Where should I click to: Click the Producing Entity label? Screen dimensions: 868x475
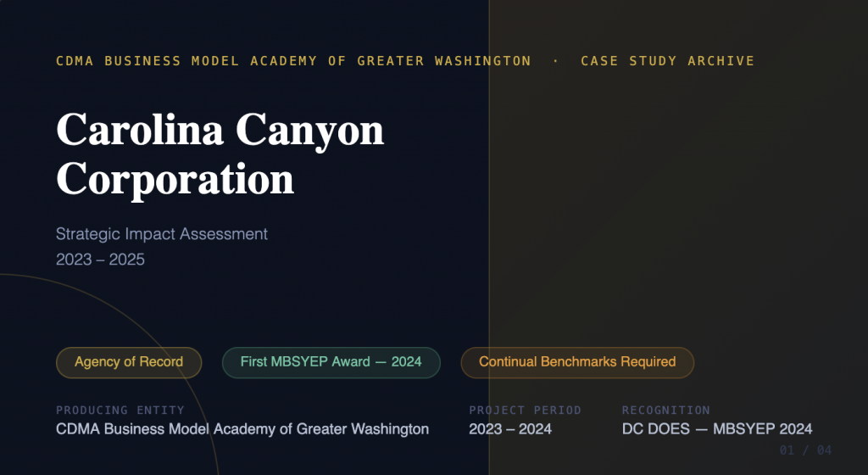click(x=120, y=411)
